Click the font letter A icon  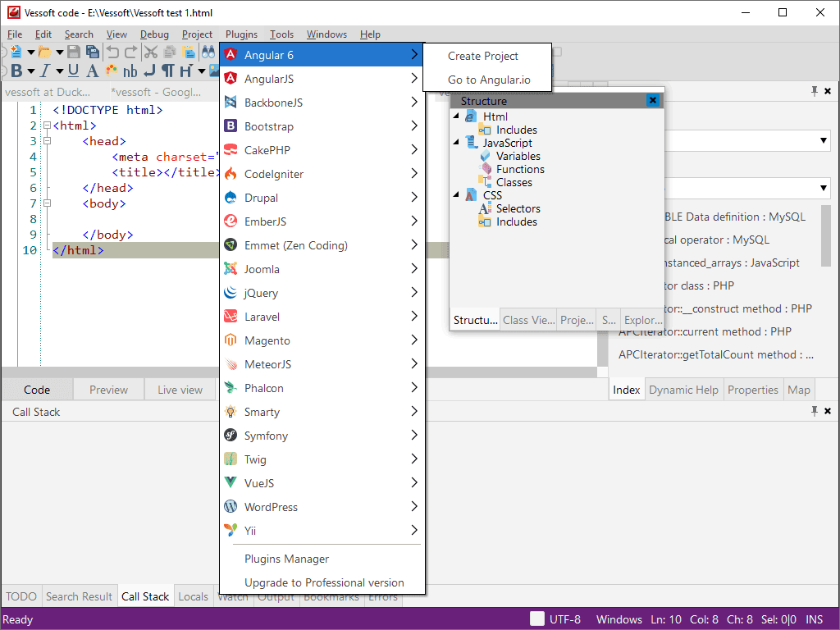(92, 71)
